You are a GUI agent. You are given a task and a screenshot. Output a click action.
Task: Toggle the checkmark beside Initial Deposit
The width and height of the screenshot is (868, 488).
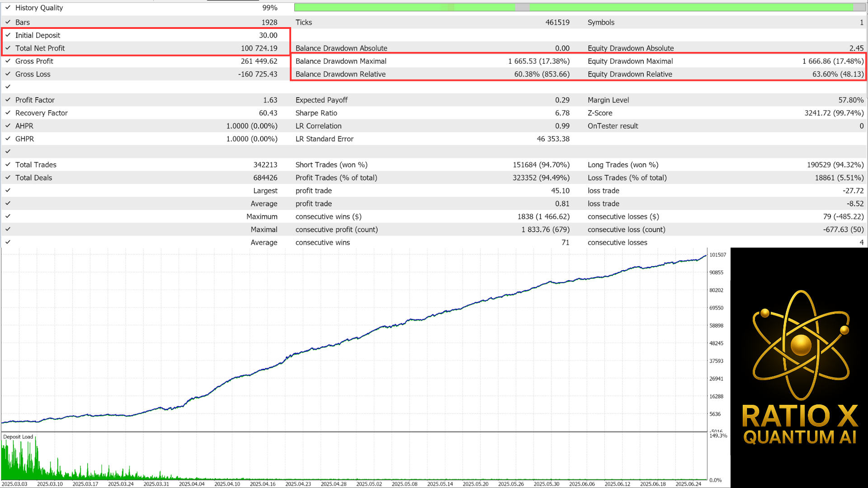pyautogui.click(x=8, y=35)
